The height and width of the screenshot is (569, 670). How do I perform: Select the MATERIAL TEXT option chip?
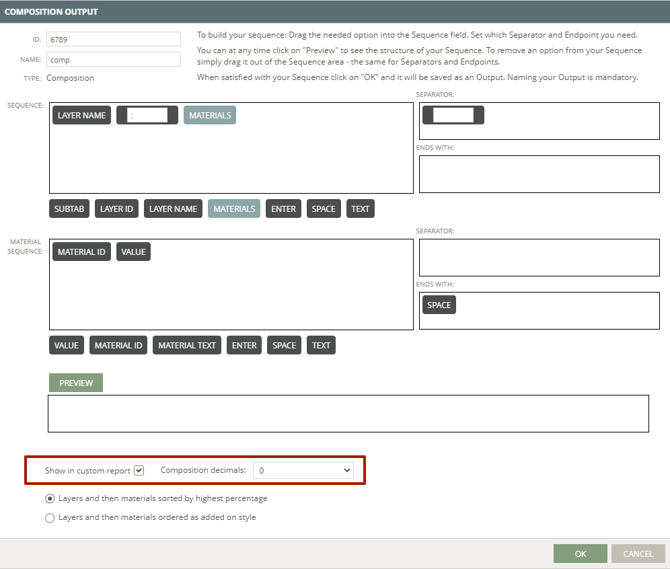[x=187, y=345]
